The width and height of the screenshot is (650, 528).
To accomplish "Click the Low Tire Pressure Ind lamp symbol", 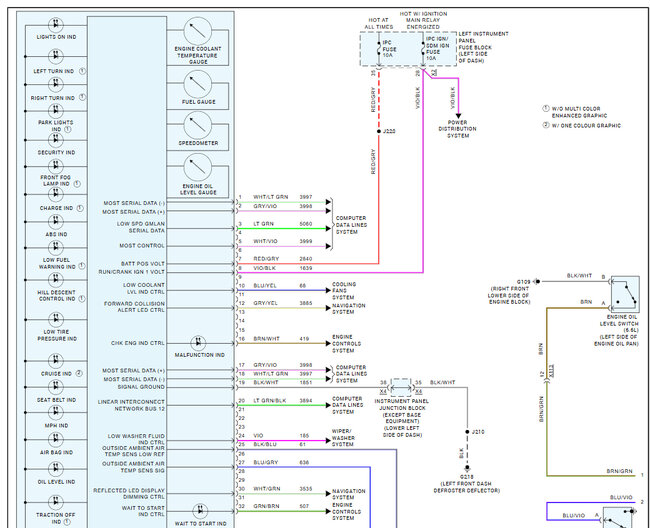I will (56, 320).
